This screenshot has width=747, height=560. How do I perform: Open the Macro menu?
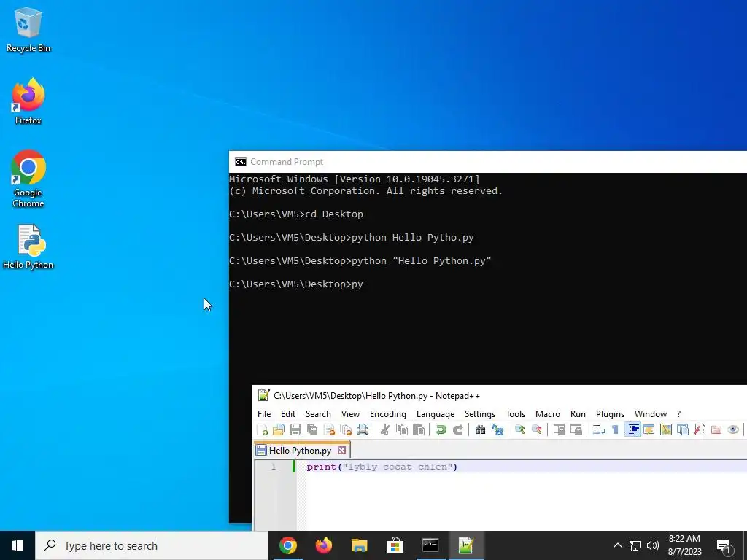pos(547,414)
